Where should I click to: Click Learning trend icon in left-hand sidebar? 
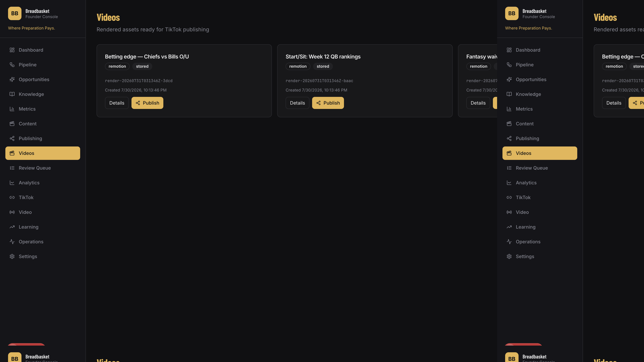[x=12, y=227]
